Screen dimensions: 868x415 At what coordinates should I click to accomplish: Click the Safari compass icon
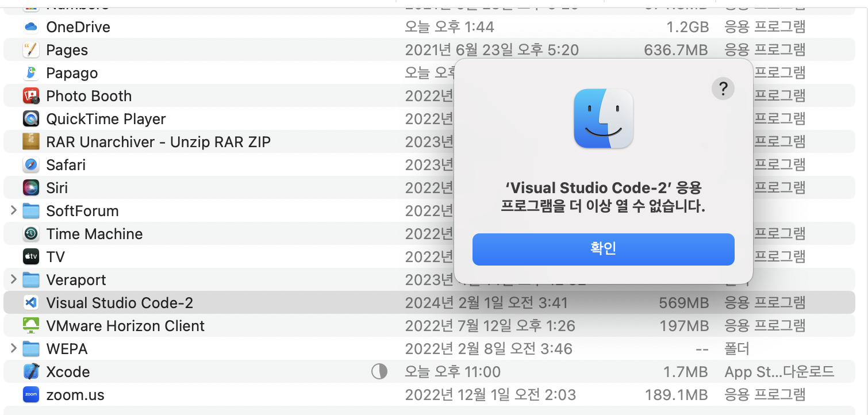31,165
